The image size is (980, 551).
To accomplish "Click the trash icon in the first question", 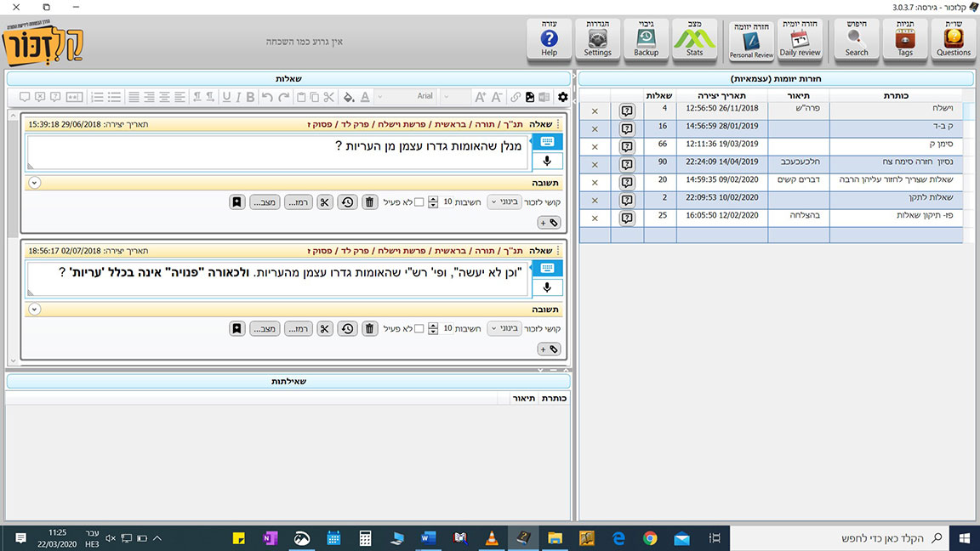I will [369, 202].
